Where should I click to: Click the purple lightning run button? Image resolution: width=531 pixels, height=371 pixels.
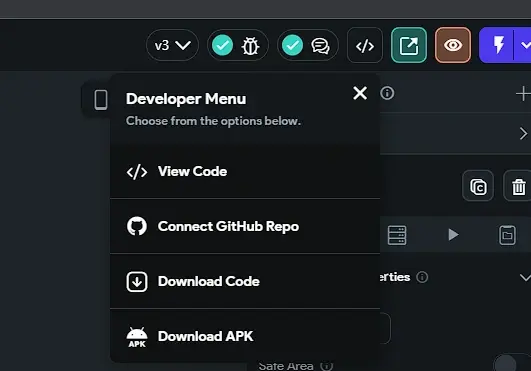(497, 45)
